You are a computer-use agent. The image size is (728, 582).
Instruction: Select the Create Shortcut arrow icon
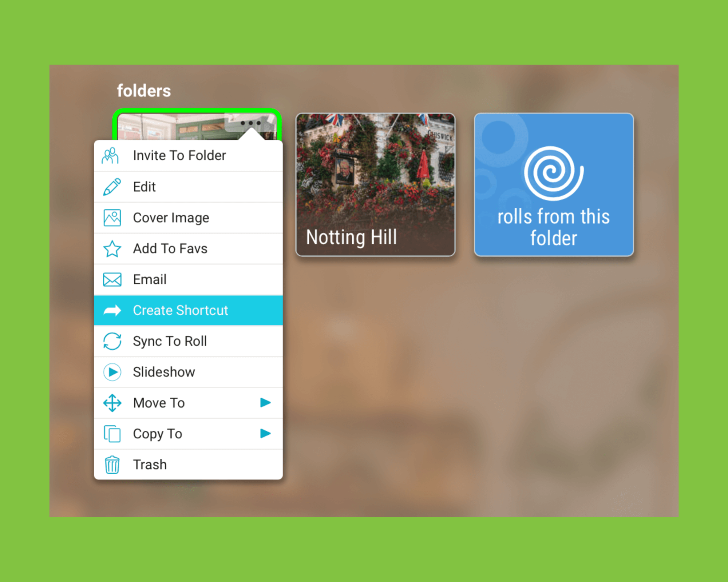[x=112, y=310]
